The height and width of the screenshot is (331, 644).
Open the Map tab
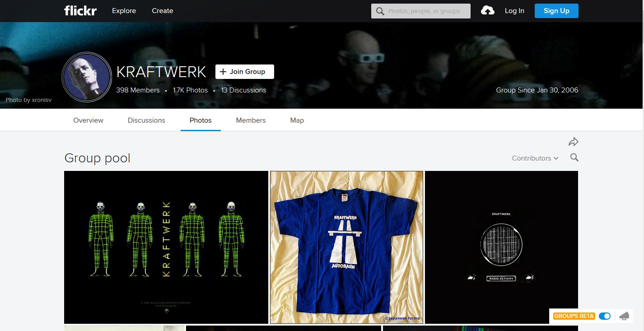pos(297,120)
